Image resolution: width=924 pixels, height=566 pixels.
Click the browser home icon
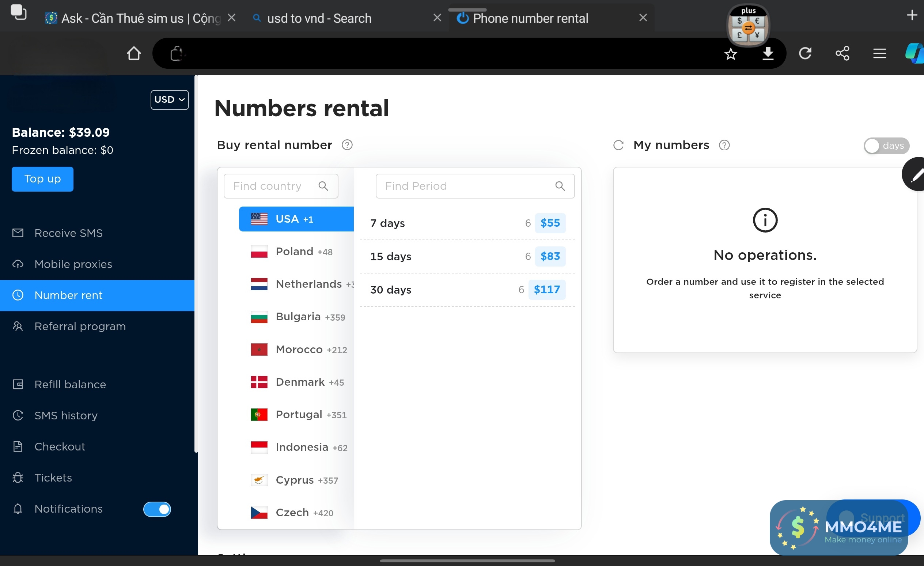[x=133, y=53]
